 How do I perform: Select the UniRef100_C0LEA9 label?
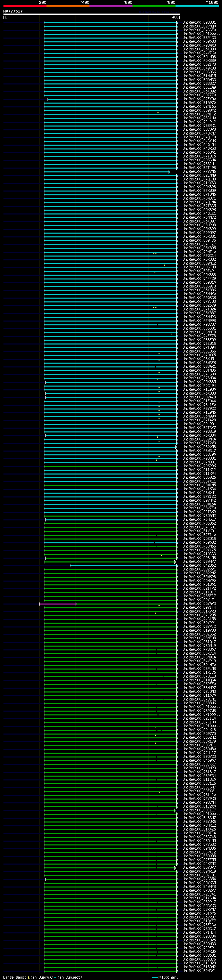click(199, 88)
